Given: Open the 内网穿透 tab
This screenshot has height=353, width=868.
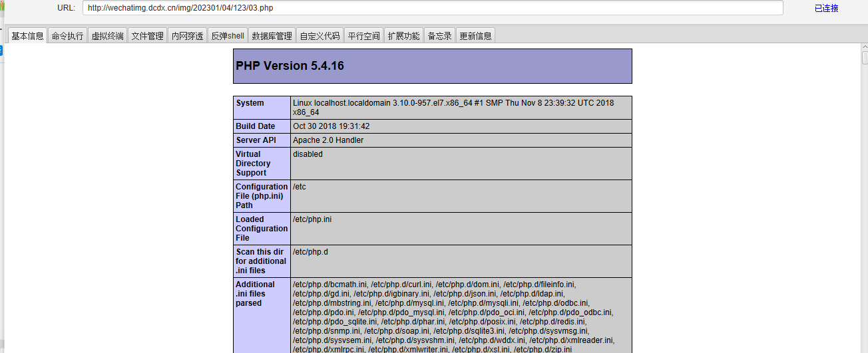Looking at the screenshot, I should click(187, 36).
